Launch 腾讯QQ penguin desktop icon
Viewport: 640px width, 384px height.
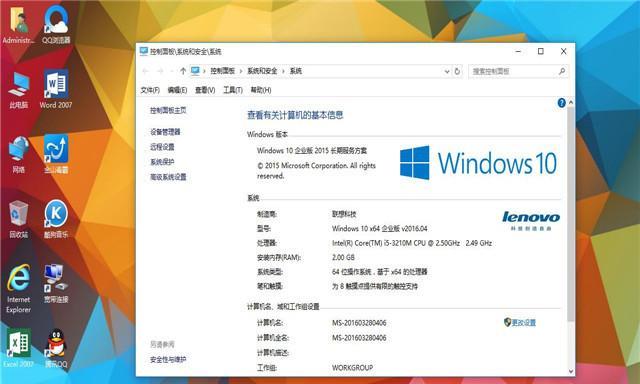click(56, 348)
